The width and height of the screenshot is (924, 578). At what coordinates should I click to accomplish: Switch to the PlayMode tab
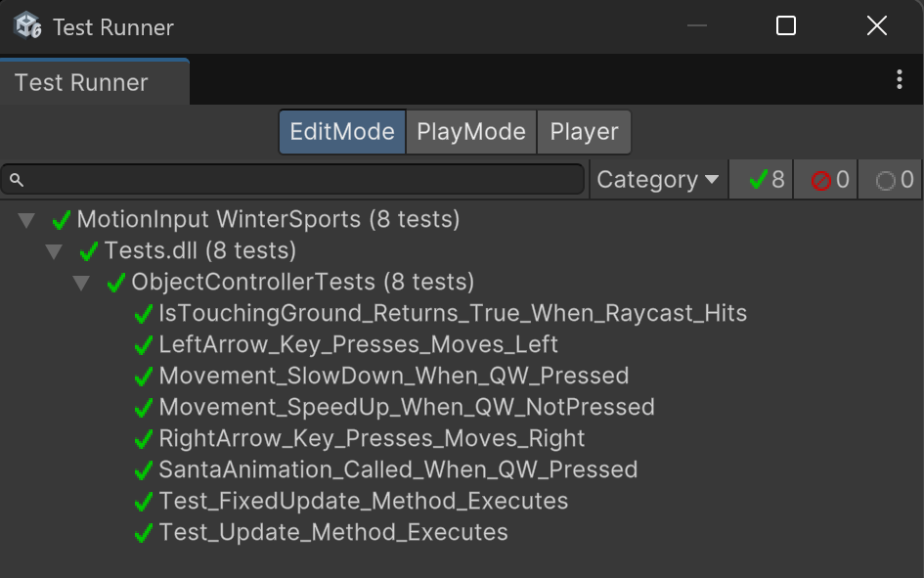click(x=471, y=132)
